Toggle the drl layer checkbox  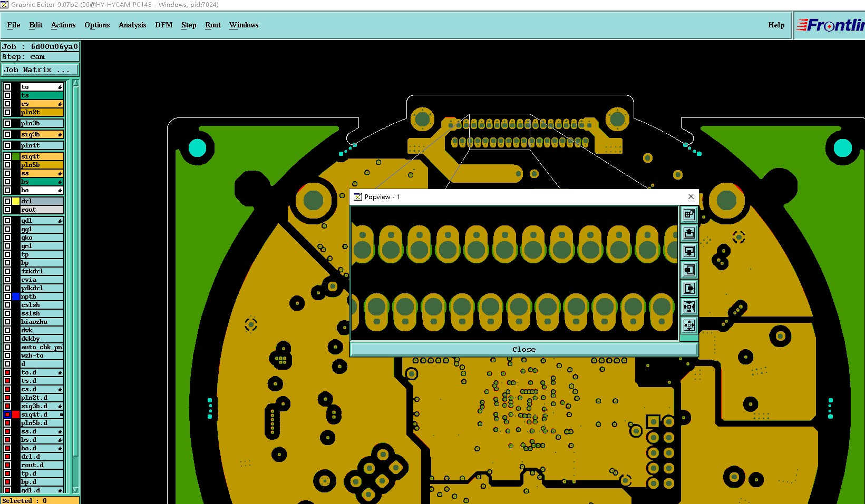pos(7,201)
